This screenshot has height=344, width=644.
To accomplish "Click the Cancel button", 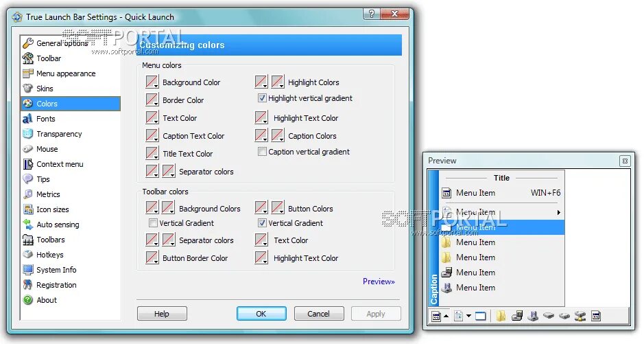I will coord(319,314).
